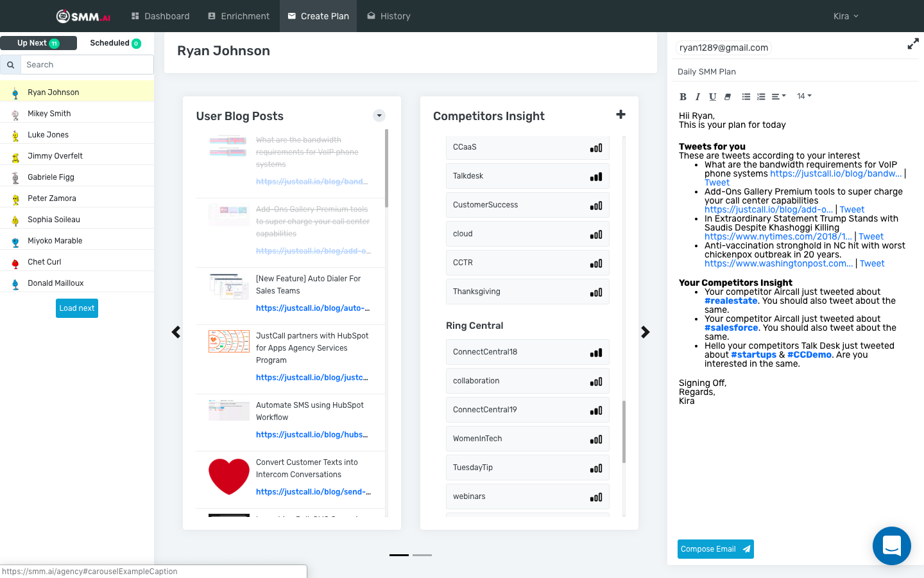The image size is (924, 578).
Task: Insert an unordered bullet list
Action: 746,96
